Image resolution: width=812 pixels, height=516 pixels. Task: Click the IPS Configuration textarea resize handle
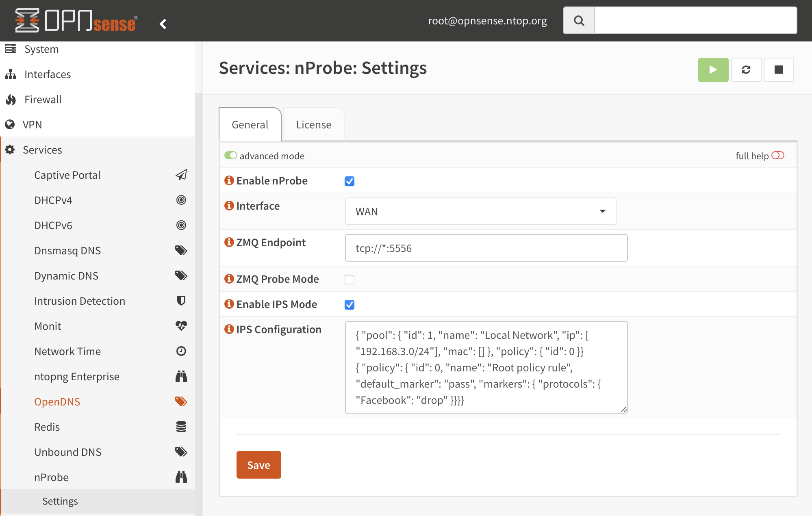point(624,410)
